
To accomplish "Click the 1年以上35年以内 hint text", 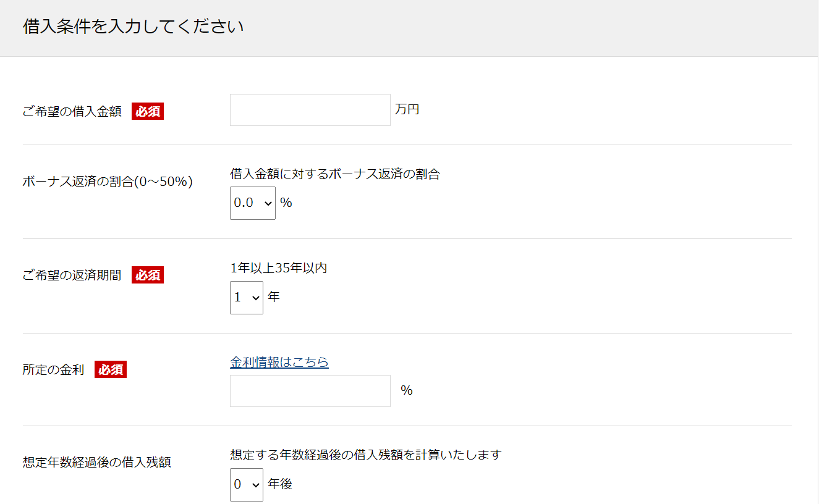I will pyautogui.click(x=278, y=268).
